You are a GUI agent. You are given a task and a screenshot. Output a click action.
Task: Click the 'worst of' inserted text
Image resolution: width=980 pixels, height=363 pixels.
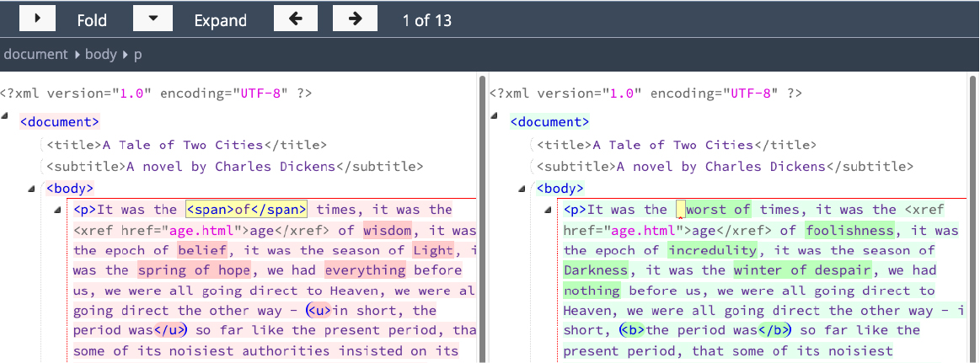(718, 210)
